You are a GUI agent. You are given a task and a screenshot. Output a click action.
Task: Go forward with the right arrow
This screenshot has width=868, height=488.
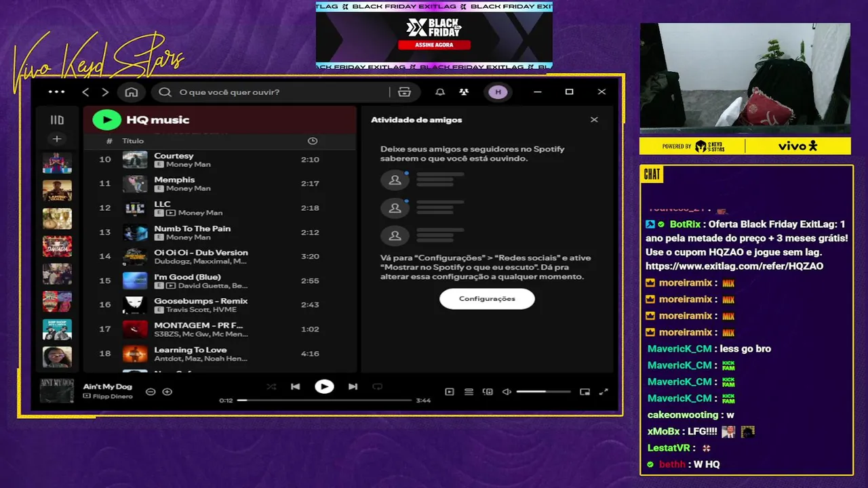coord(105,92)
